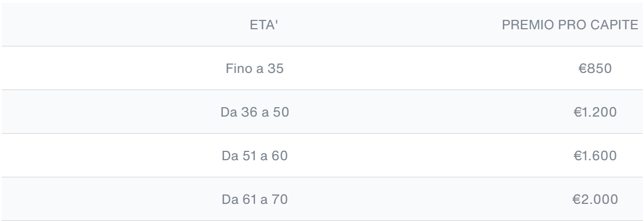Image resolution: width=644 pixels, height=221 pixels.
Task: Click the number 35 in first row
Action: (x=275, y=69)
